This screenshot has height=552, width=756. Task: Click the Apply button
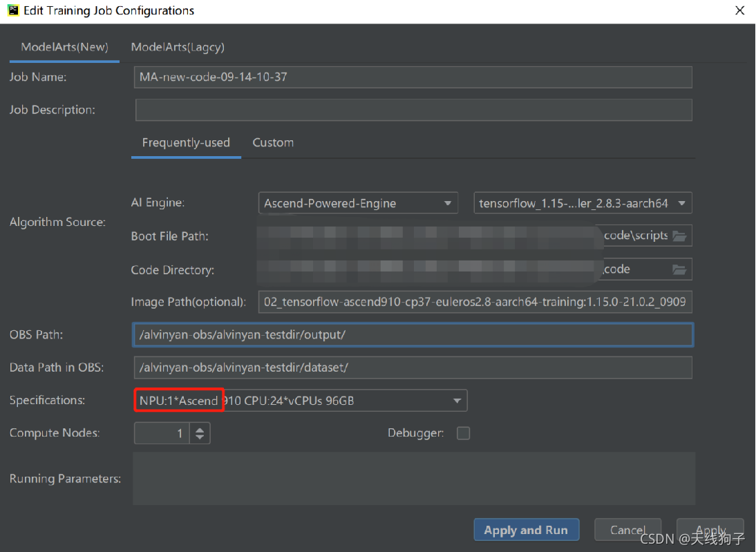[710, 530]
